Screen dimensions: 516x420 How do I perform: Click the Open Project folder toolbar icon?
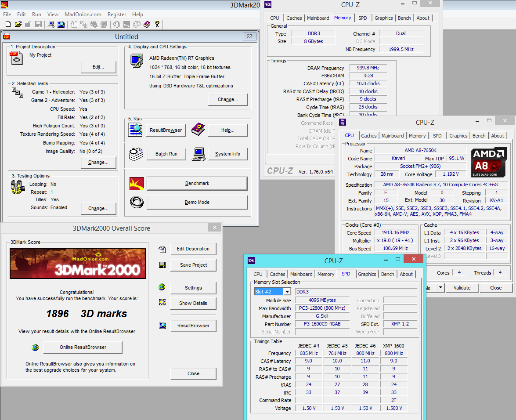pos(18,24)
